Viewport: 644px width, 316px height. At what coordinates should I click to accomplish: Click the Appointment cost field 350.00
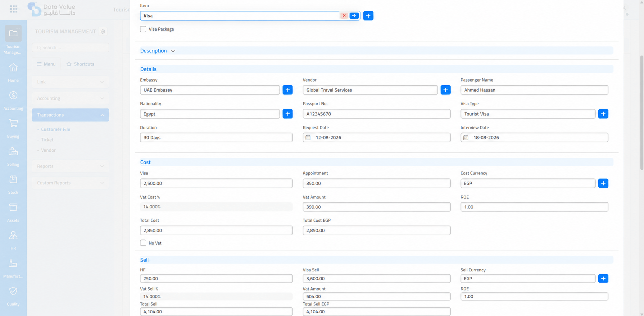click(x=377, y=183)
